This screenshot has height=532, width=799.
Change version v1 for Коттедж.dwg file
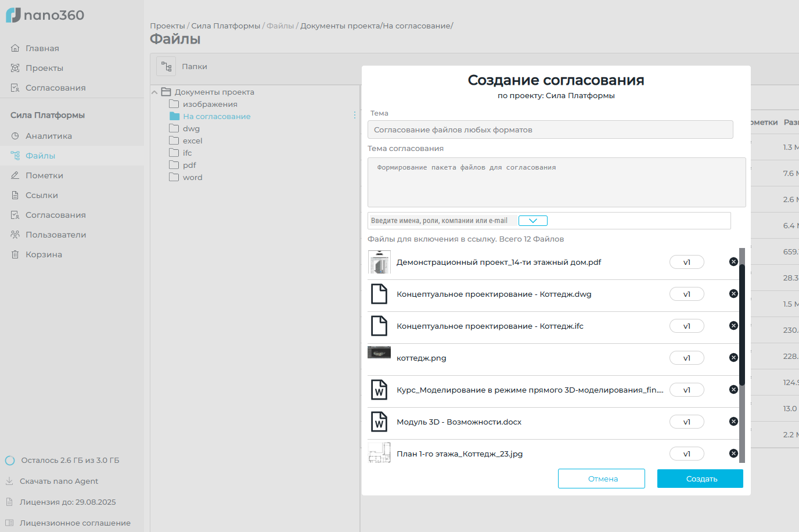[x=686, y=294]
